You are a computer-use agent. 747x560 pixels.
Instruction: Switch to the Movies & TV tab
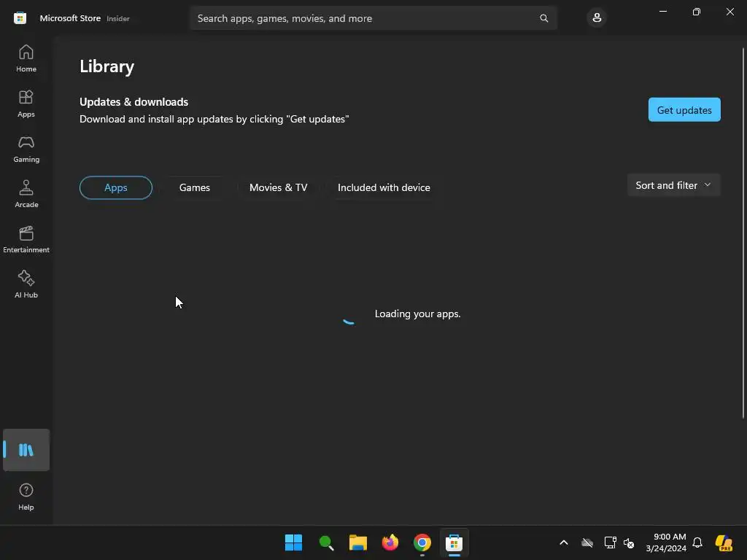coord(278,187)
